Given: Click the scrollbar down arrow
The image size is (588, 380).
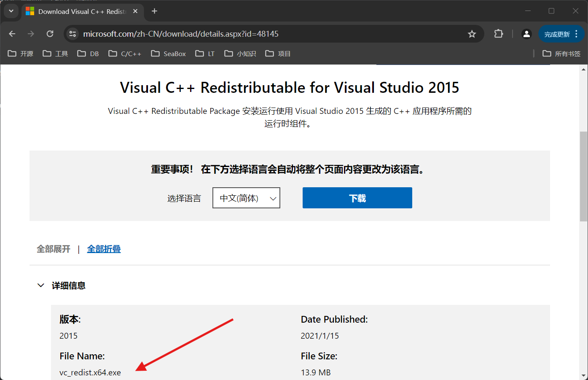Looking at the screenshot, I should pyautogui.click(x=583, y=376).
